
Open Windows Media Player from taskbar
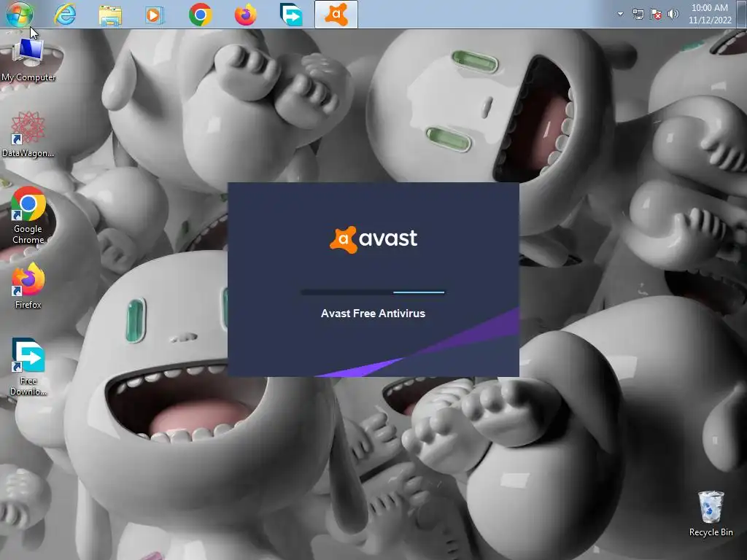(154, 15)
